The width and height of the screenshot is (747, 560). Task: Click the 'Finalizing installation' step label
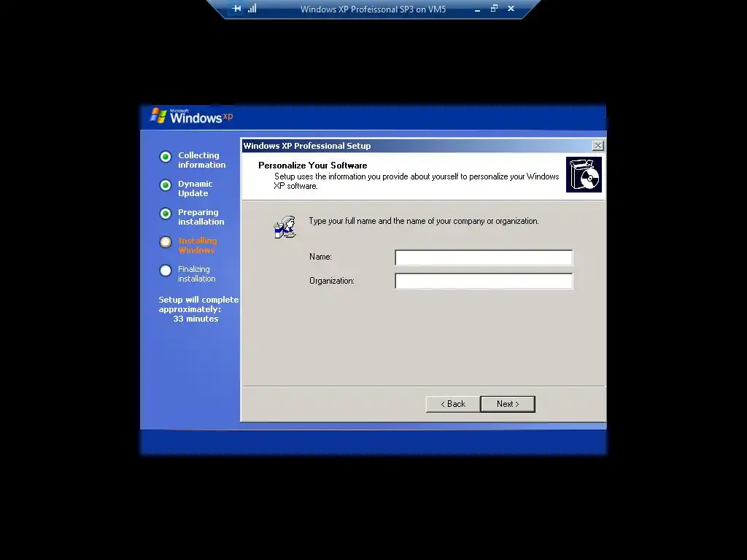point(197,274)
